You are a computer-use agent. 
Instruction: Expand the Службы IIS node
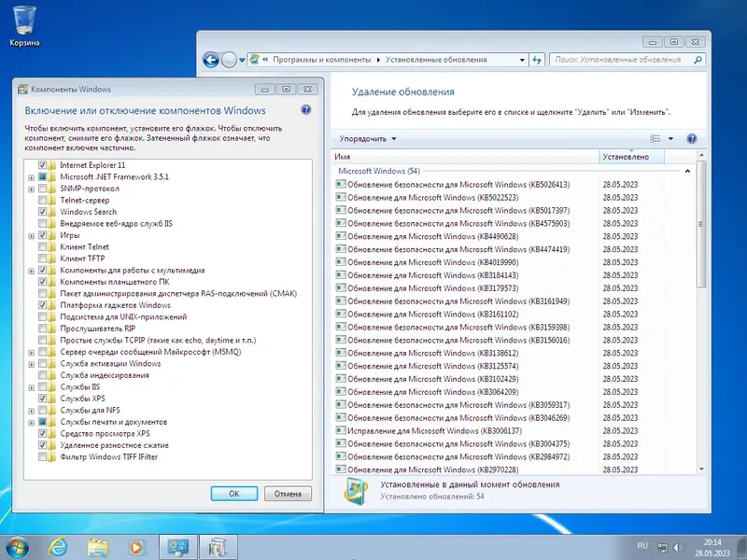point(32,387)
